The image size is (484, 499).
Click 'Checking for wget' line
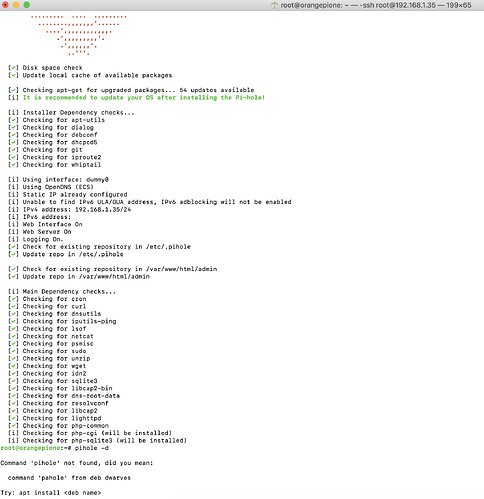click(x=47, y=366)
